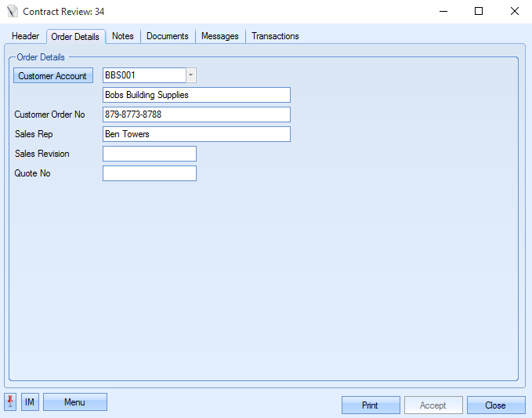Open the Notes tab

coord(123,36)
